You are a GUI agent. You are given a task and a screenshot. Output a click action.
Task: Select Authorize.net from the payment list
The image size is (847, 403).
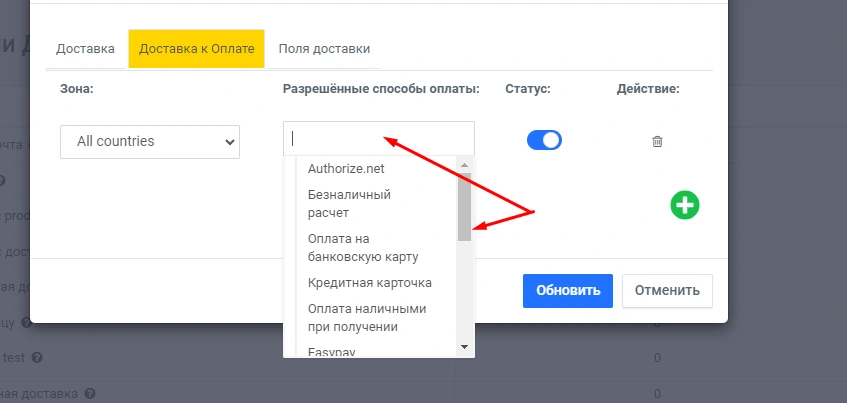tap(346, 168)
